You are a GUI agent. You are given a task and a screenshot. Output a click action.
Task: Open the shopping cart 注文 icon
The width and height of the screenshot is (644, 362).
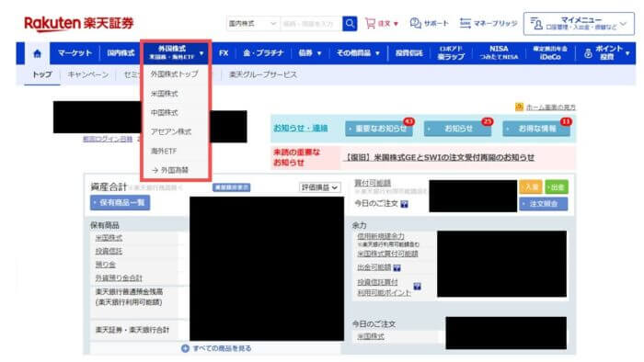(x=370, y=23)
